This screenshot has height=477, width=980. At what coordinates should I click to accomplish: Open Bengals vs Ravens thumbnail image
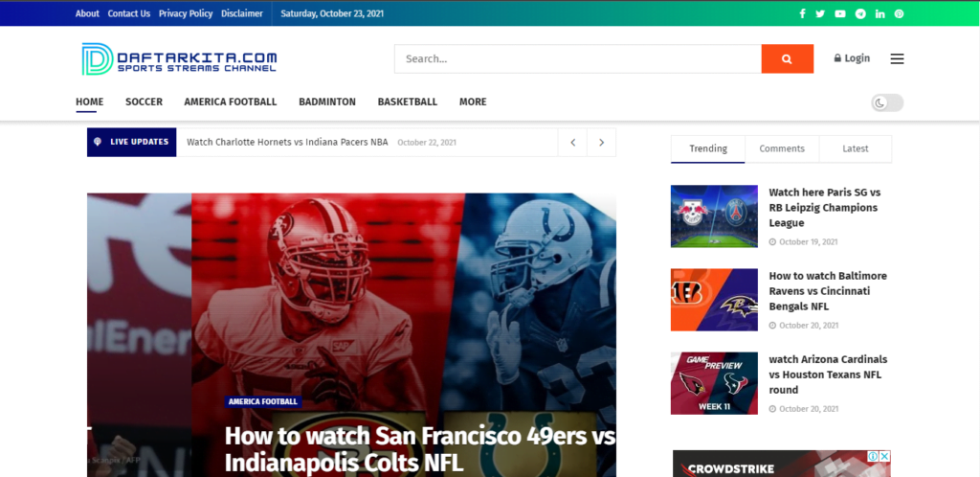(x=714, y=300)
